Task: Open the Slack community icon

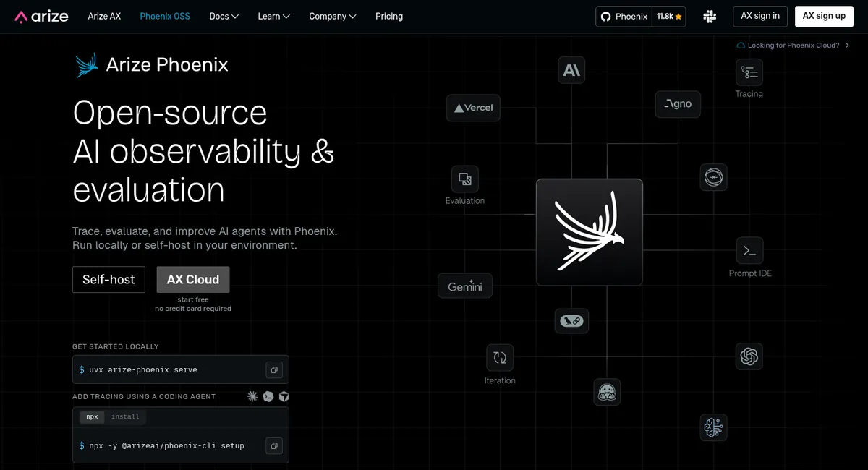Action: [710, 16]
